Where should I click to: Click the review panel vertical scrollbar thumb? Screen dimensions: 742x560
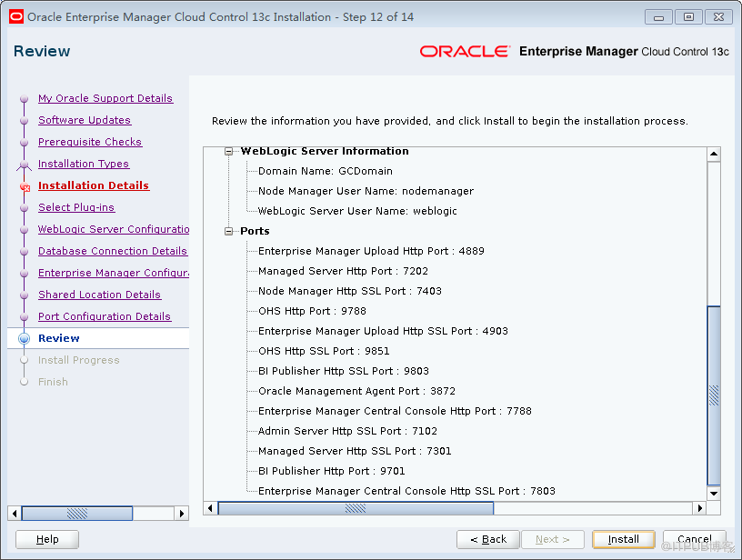click(714, 395)
